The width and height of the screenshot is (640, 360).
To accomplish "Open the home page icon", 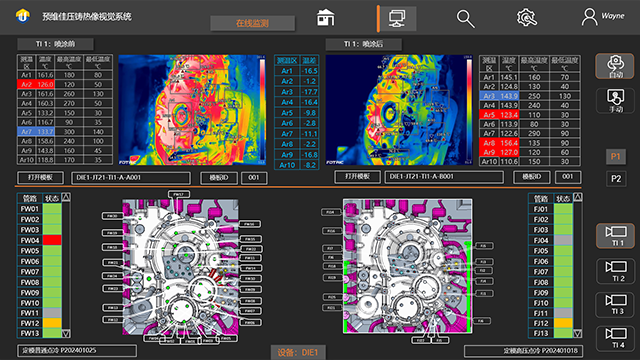I will pyautogui.click(x=325, y=18).
